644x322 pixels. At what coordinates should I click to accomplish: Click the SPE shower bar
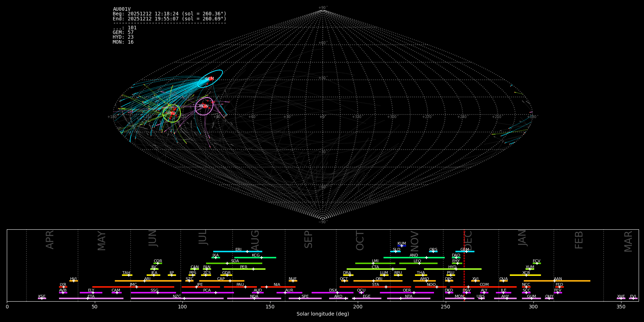tap(305, 298)
